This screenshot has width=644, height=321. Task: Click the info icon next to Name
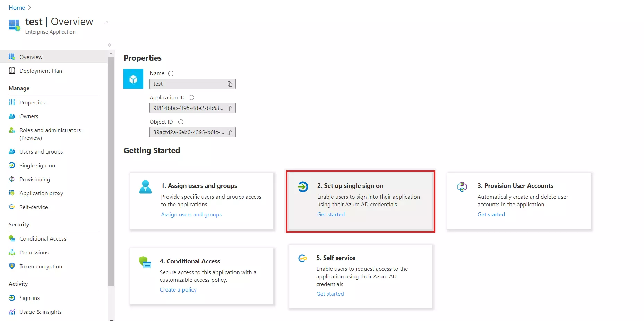pos(171,73)
